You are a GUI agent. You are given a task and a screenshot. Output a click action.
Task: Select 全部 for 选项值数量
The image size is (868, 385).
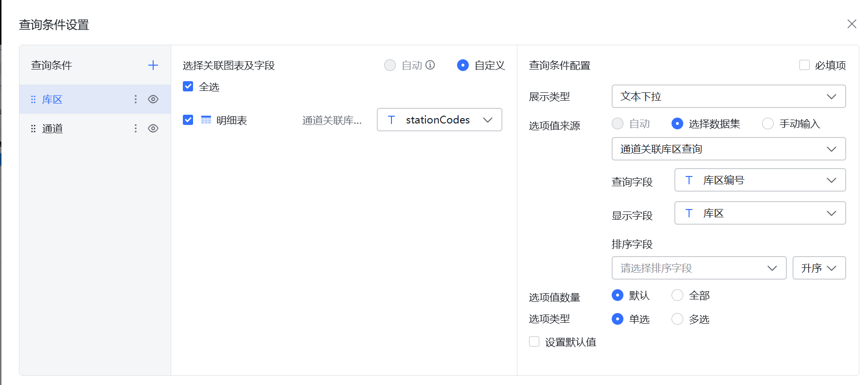(x=677, y=295)
